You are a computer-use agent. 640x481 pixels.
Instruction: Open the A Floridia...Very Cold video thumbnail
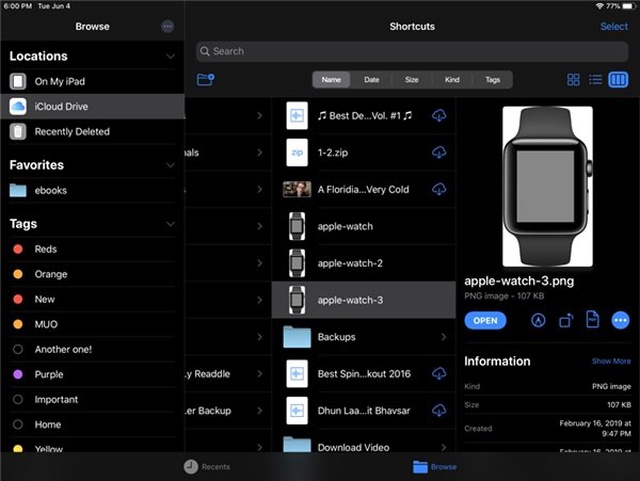click(x=297, y=189)
